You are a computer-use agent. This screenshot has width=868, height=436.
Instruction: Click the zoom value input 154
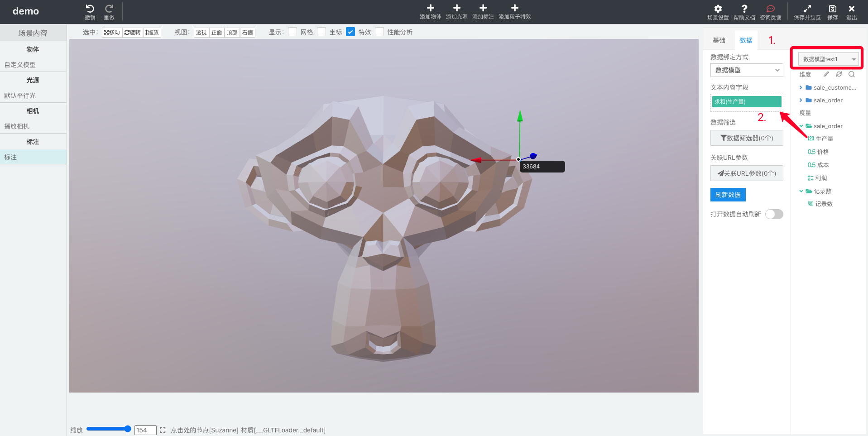click(x=145, y=430)
